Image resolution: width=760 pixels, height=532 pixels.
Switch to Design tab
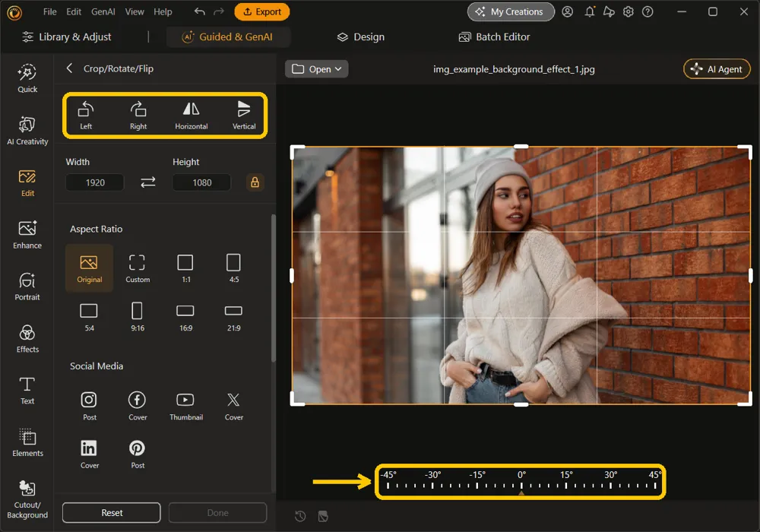tap(361, 36)
